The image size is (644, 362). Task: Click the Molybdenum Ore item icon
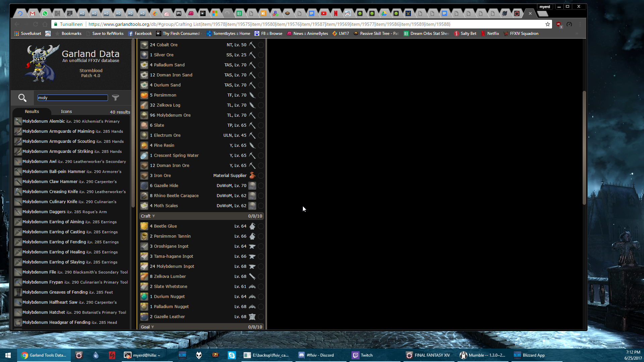click(144, 115)
